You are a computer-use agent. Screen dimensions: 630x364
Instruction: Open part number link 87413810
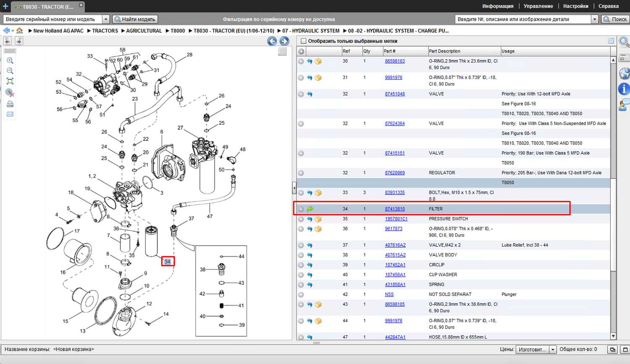395,209
